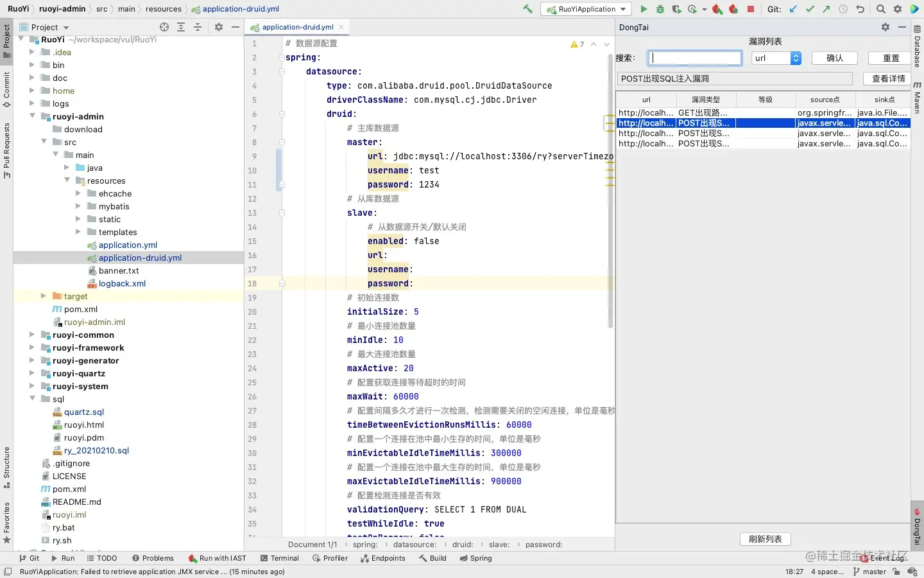Fold the master block in the editor gutter
Image resolution: width=924 pixels, height=578 pixels.
282,143
